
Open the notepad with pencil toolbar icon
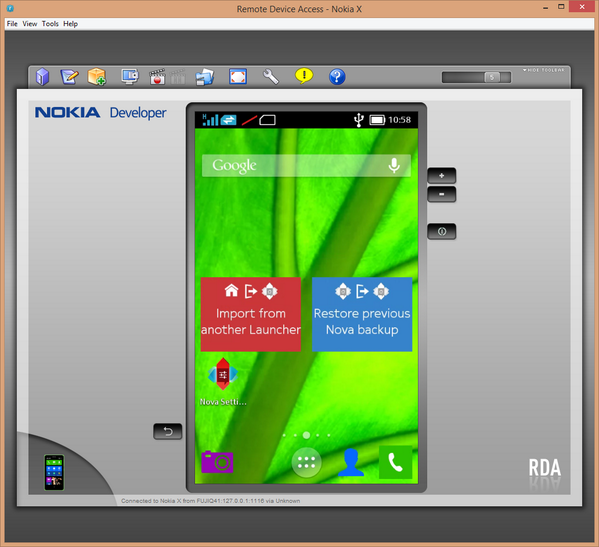tap(70, 77)
